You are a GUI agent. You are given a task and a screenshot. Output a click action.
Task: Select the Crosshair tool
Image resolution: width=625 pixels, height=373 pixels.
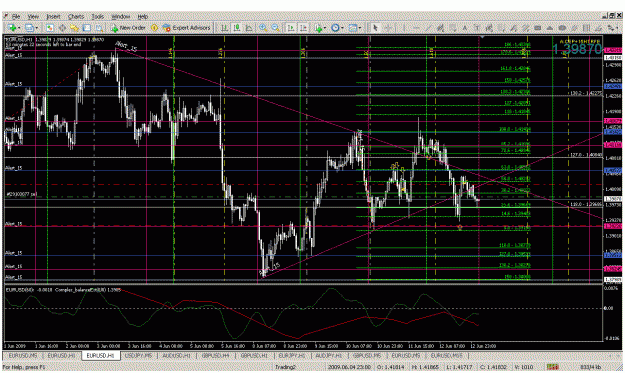coord(388,28)
